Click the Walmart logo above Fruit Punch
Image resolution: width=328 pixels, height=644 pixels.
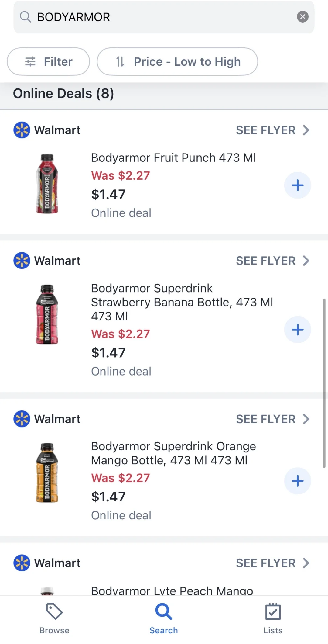[x=22, y=130]
